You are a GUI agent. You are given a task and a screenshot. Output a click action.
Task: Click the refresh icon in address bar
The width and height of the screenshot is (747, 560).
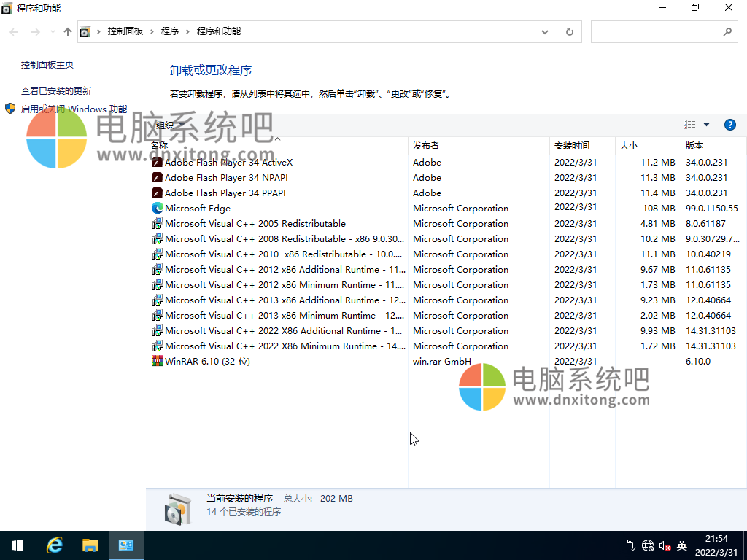569,31
